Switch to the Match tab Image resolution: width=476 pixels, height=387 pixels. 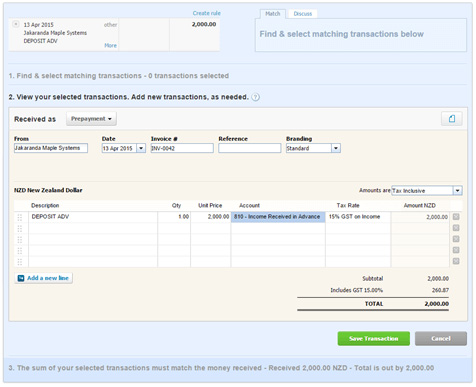(273, 14)
